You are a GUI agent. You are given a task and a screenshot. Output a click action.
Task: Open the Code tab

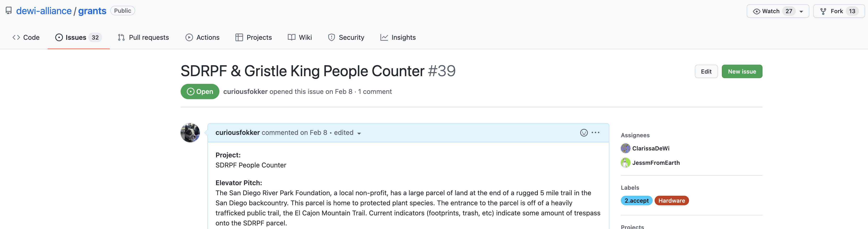tap(26, 37)
